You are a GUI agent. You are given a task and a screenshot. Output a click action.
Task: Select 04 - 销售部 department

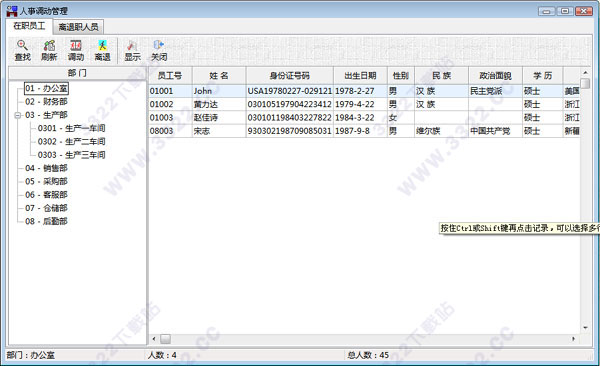point(46,168)
